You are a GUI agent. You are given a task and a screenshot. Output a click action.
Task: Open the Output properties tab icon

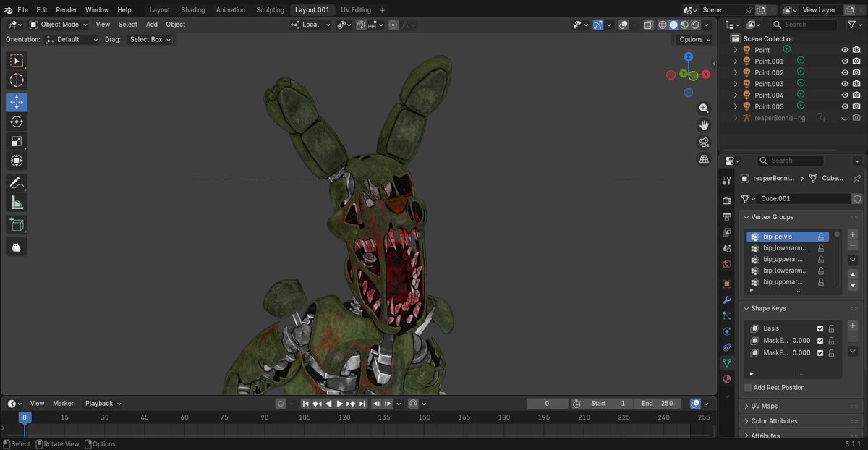pos(727,216)
